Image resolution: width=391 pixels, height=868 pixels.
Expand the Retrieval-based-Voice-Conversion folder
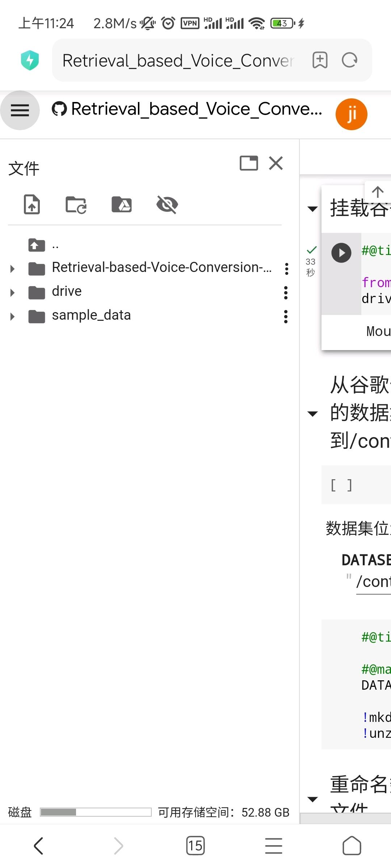(13, 269)
